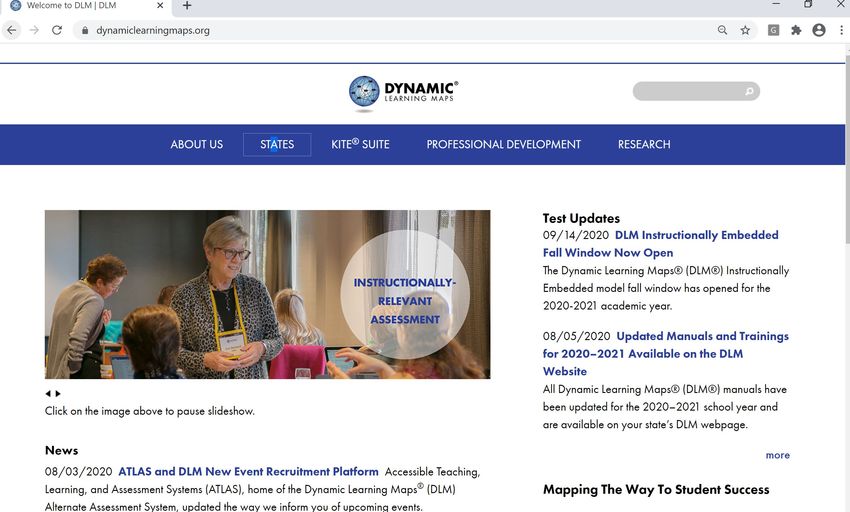850x512 pixels.
Task: Open the PROFESSIONAL DEVELOPMENT menu
Action: point(504,144)
